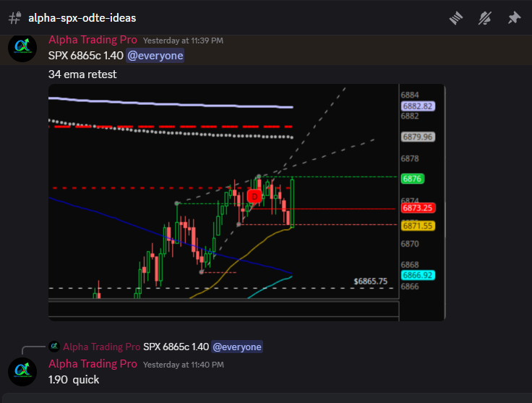The image size is (532, 403).
Task: Click the 6879.96 price label on chart
Action: coord(418,137)
